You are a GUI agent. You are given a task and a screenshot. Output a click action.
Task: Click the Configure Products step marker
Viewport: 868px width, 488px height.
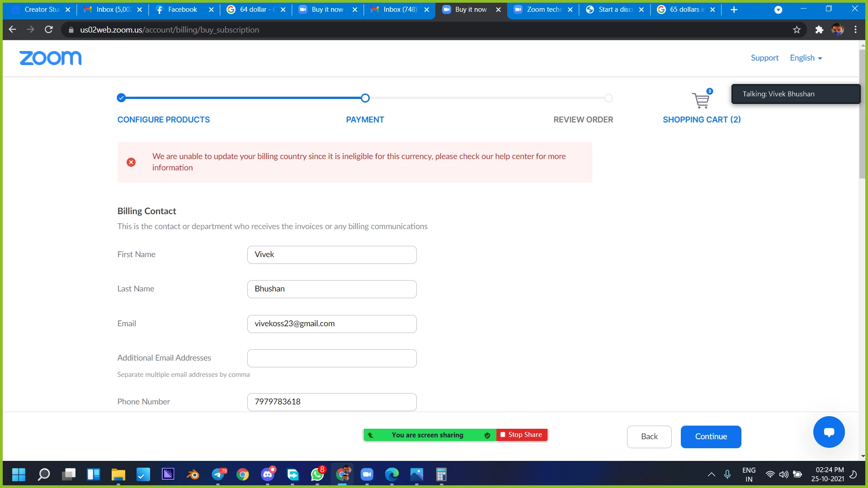coord(121,98)
